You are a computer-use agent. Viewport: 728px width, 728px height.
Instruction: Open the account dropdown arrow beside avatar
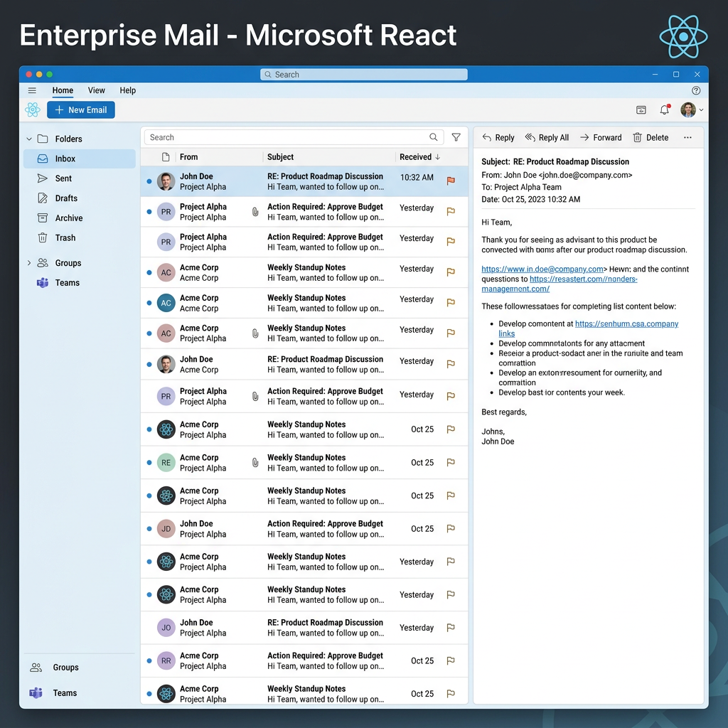(x=701, y=110)
